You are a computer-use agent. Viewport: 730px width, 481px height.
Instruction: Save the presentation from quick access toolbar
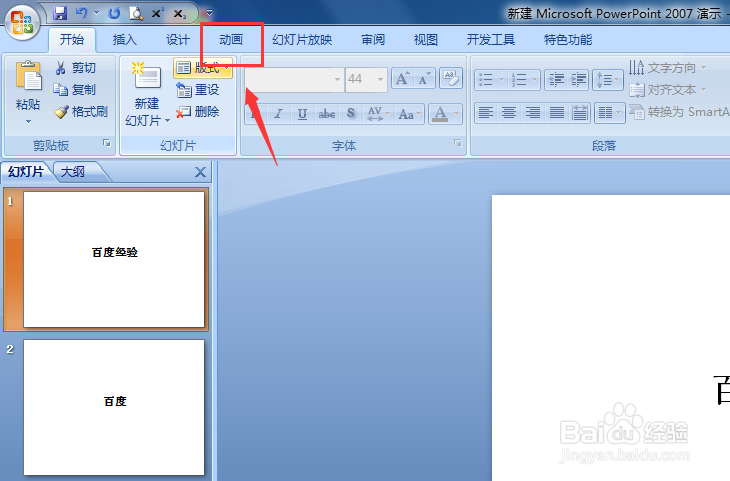click(x=60, y=13)
